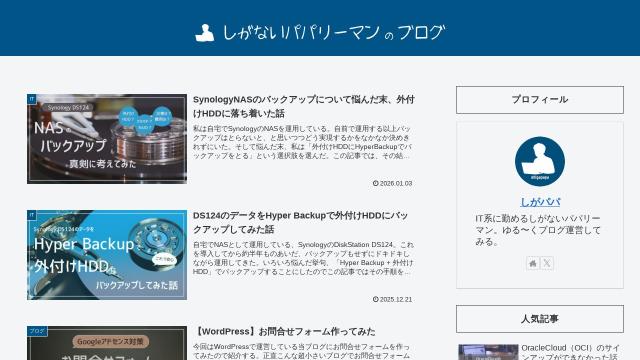Open the X (Twitter) profile icon
The width and height of the screenshot is (640, 360).
(x=547, y=263)
